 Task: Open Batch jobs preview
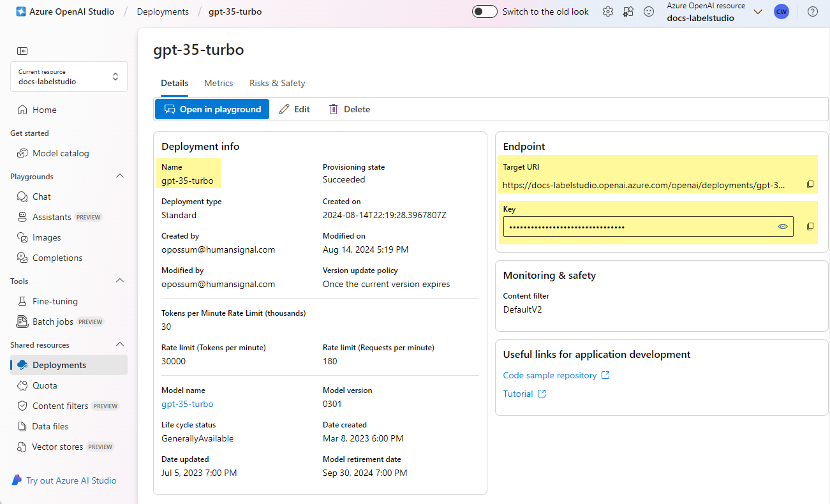pyautogui.click(x=51, y=321)
